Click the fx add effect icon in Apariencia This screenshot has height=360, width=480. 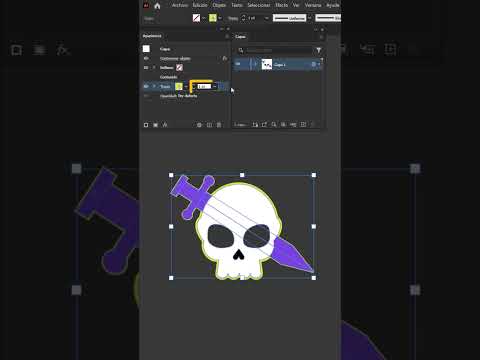click(165, 125)
